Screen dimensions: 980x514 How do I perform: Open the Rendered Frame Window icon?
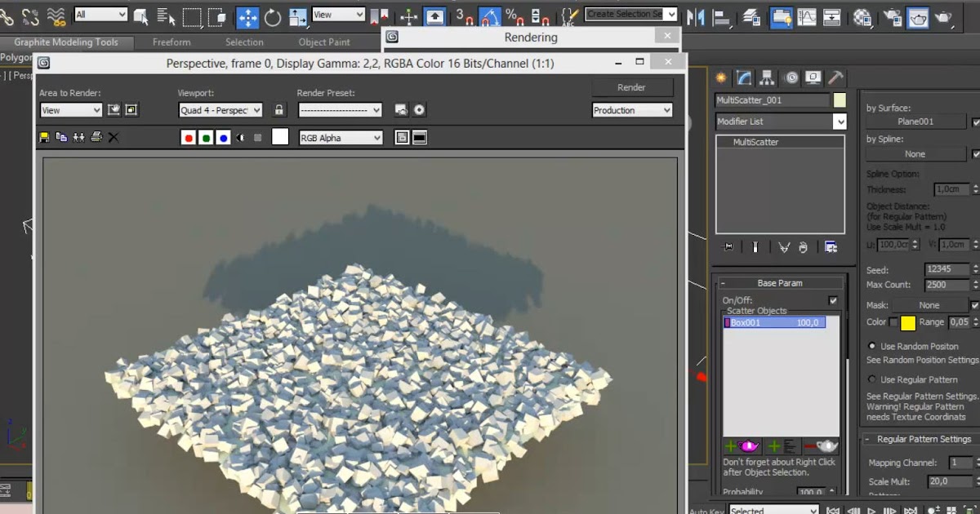pos(919,16)
